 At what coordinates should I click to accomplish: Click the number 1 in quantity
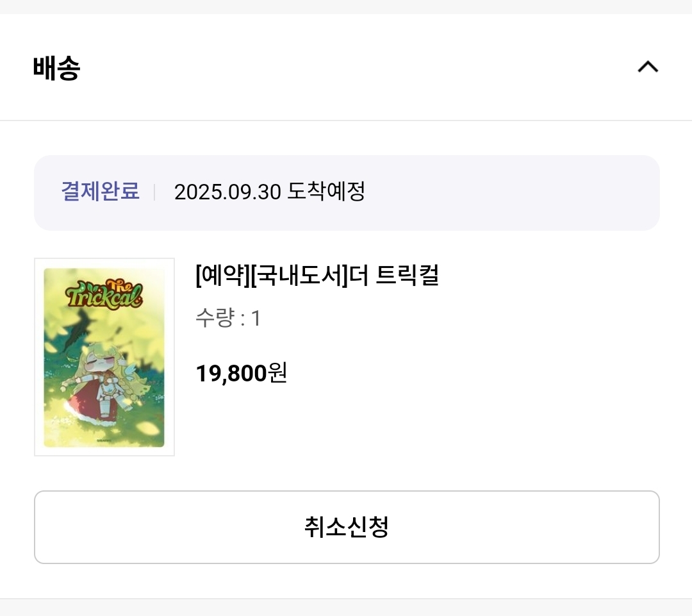click(256, 318)
